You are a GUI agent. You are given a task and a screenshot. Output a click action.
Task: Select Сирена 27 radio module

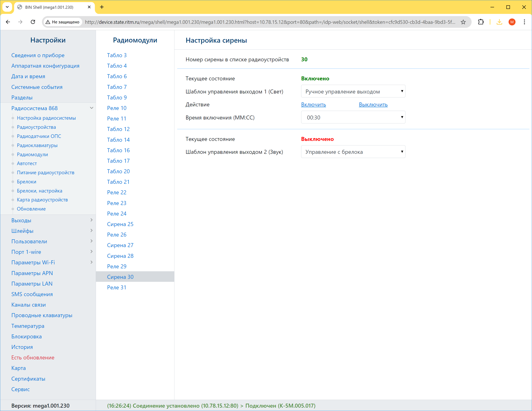pos(120,245)
